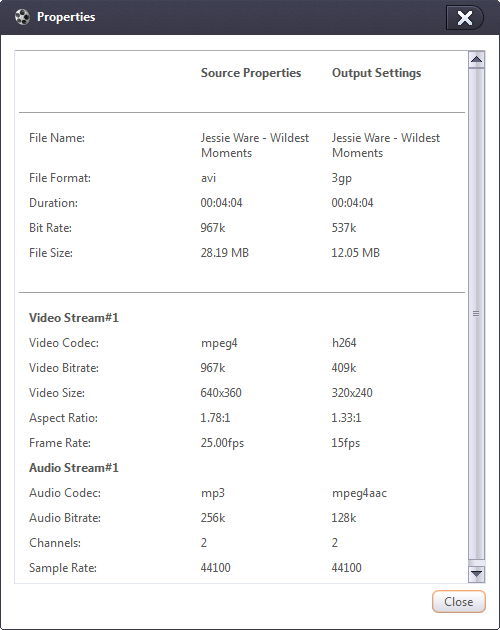Select the output video size 320x240

(x=352, y=393)
